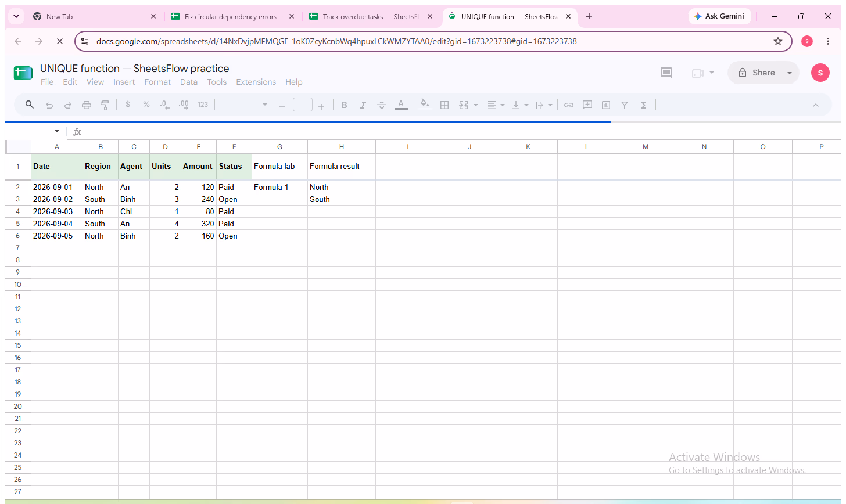Viewport: 846px width, 504px height.
Task: Click the Redo arrow icon
Action: pyautogui.click(x=68, y=105)
